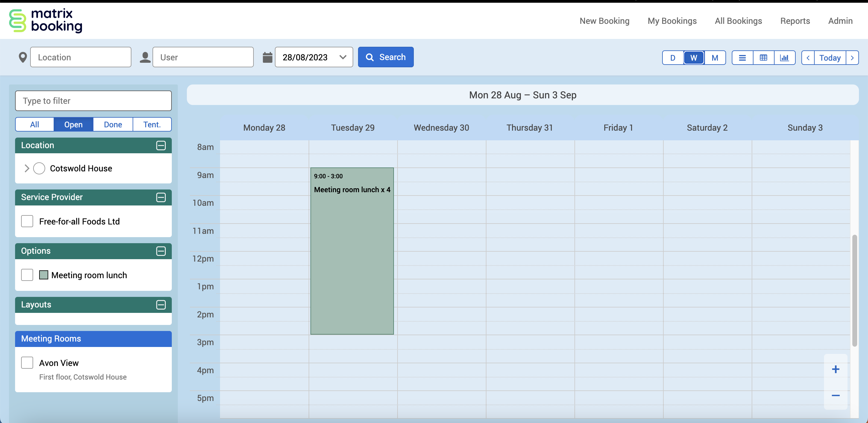Image resolution: width=868 pixels, height=423 pixels.
Task: Zoom in calendar with plus icon
Action: 835,369
